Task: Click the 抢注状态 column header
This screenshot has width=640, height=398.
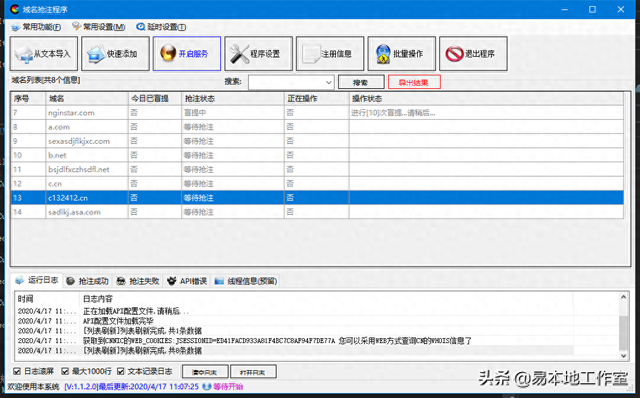Action: click(x=233, y=98)
